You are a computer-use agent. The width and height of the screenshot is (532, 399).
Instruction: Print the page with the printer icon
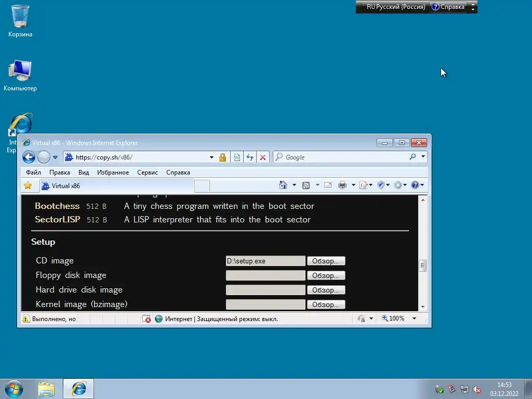tap(342, 185)
